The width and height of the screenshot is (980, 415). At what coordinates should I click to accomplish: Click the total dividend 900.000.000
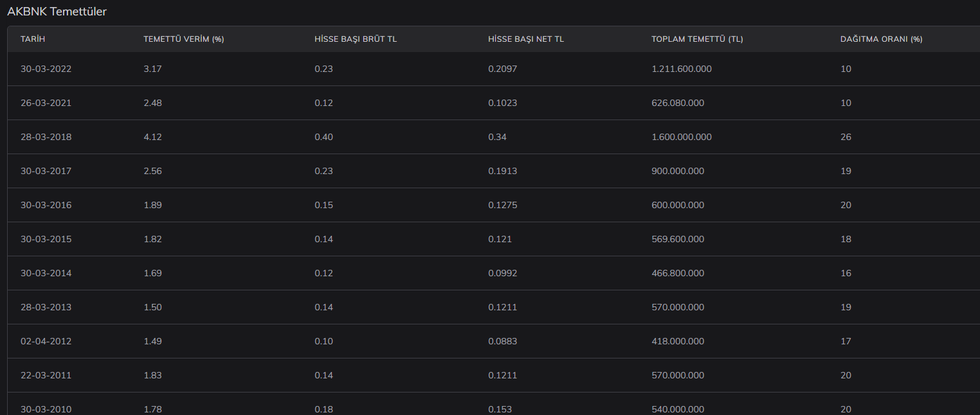678,171
